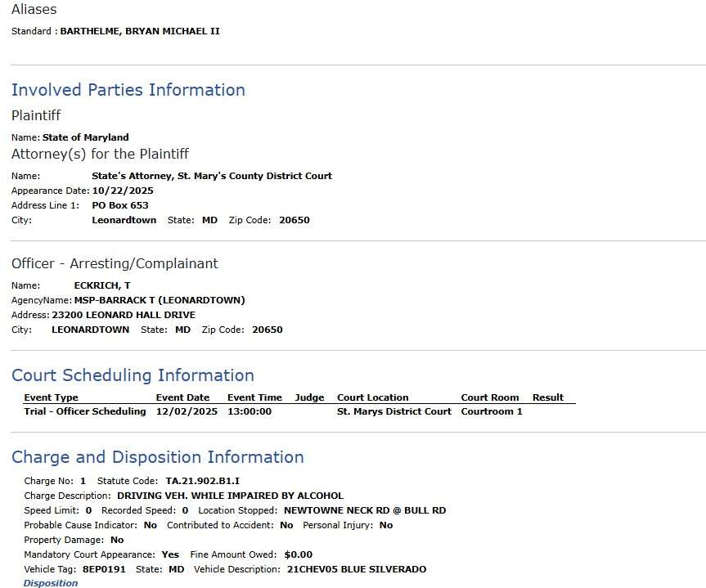This screenshot has height=588, width=706.
Task: Click the Result column header
Action: click(547, 397)
